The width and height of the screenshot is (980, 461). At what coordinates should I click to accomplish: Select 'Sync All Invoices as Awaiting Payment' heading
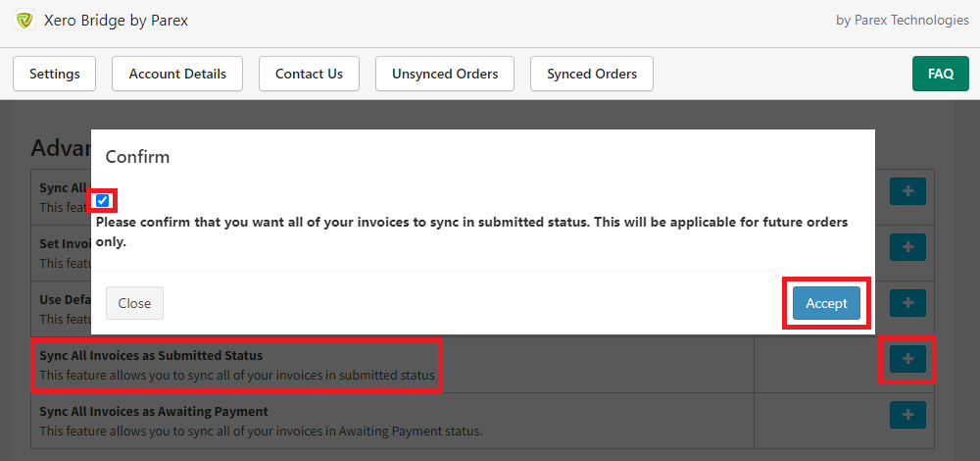pyautogui.click(x=154, y=412)
